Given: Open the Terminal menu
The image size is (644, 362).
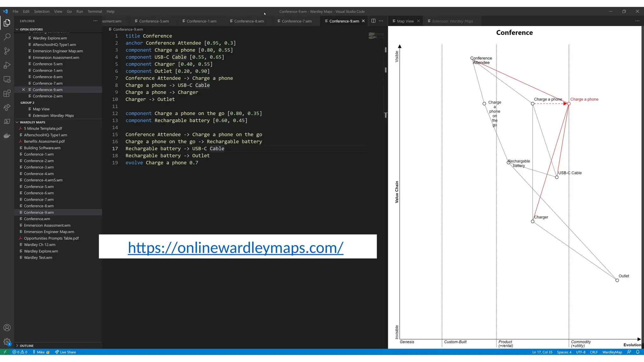Looking at the screenshot, I should [x=94, y=11].
